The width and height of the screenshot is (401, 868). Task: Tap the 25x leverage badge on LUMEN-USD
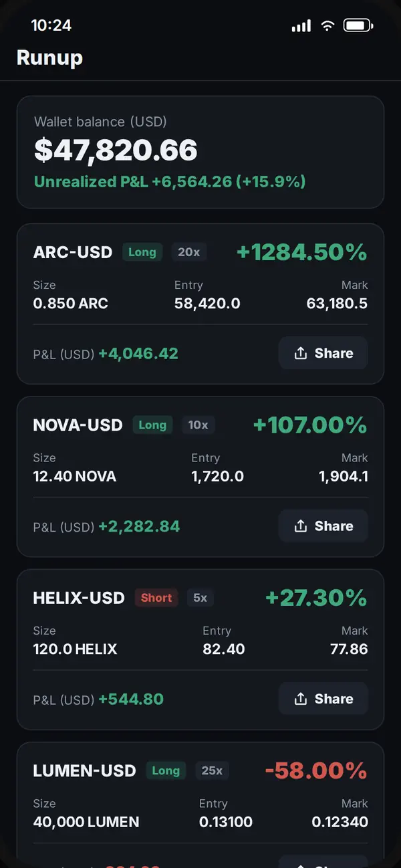coord(212,770)
